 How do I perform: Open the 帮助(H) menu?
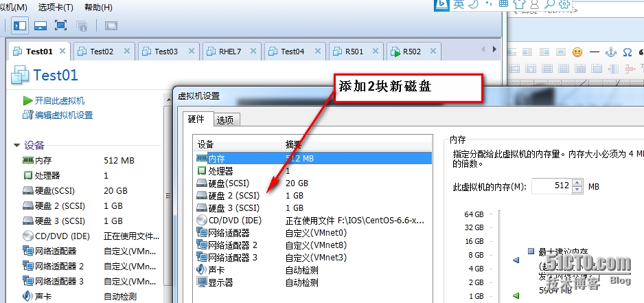coord(99,8)
